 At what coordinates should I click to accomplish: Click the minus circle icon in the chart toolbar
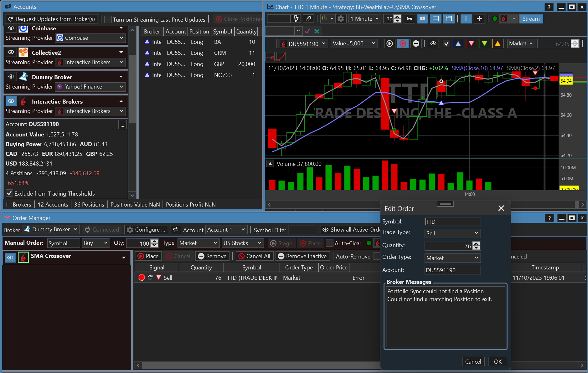(416, 43)
